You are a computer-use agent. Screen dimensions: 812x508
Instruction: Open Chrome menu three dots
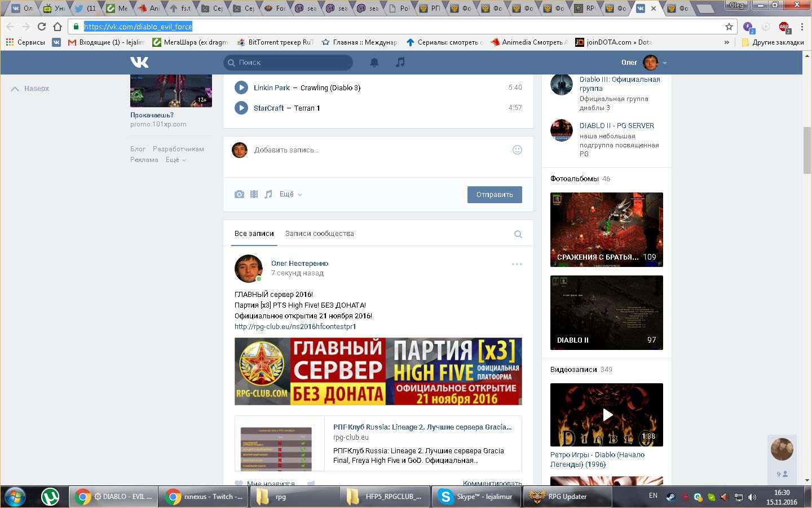[x=802, y=27]
